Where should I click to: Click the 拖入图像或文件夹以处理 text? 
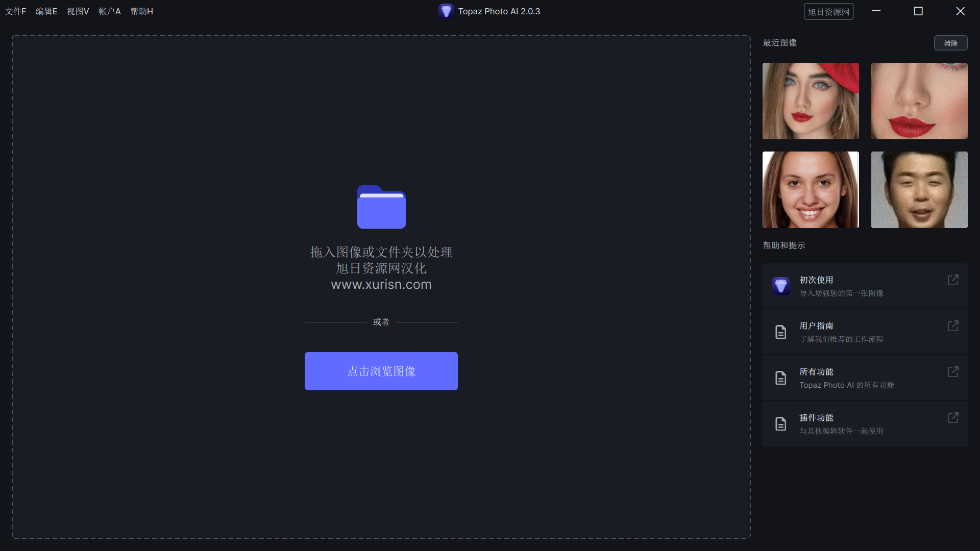coord(381,252)
